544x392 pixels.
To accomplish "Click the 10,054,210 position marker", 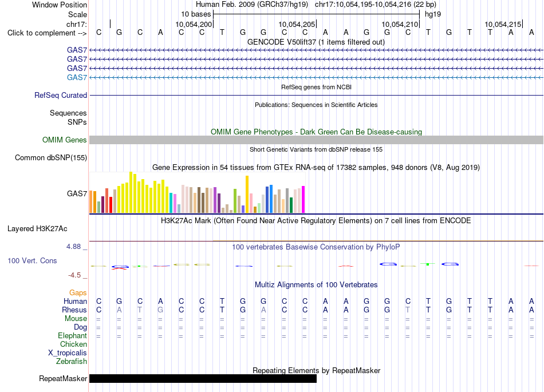I will click(x=400, y=24).
